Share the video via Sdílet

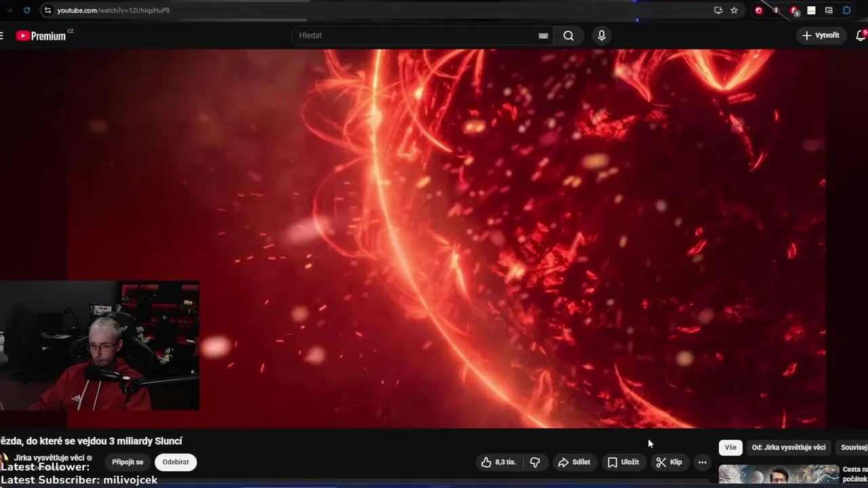click(x=574, y=462)
